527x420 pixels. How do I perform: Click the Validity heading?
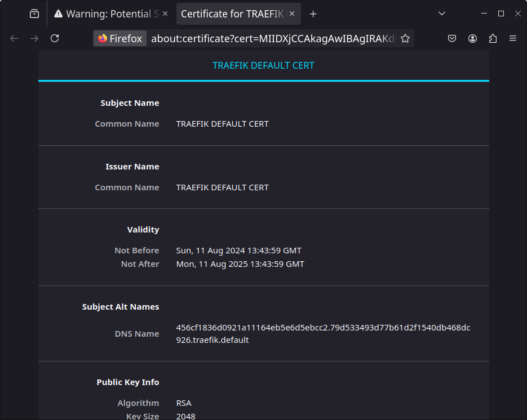point(143,230)
